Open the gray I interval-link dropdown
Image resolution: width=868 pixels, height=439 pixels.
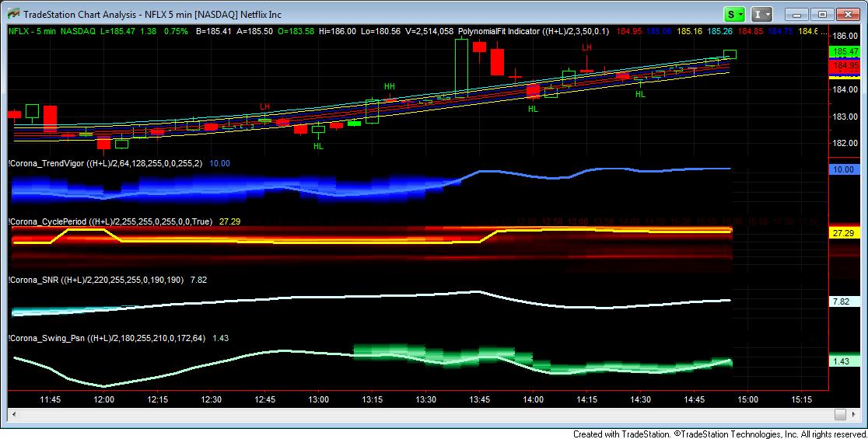click(761, 15)
